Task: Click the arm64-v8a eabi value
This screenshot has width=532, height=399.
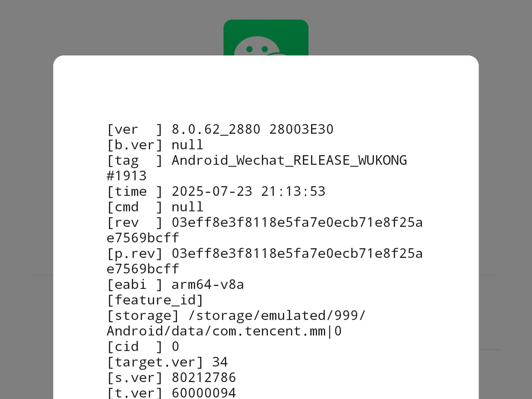Action: [208, 285]
